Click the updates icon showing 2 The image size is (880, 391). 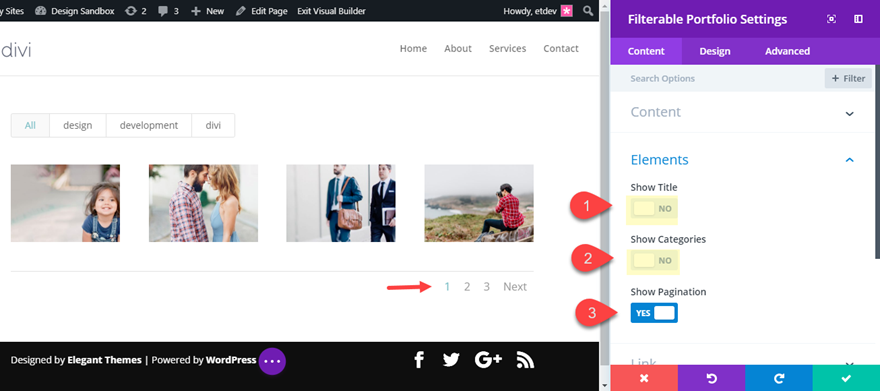coord(131,11)
